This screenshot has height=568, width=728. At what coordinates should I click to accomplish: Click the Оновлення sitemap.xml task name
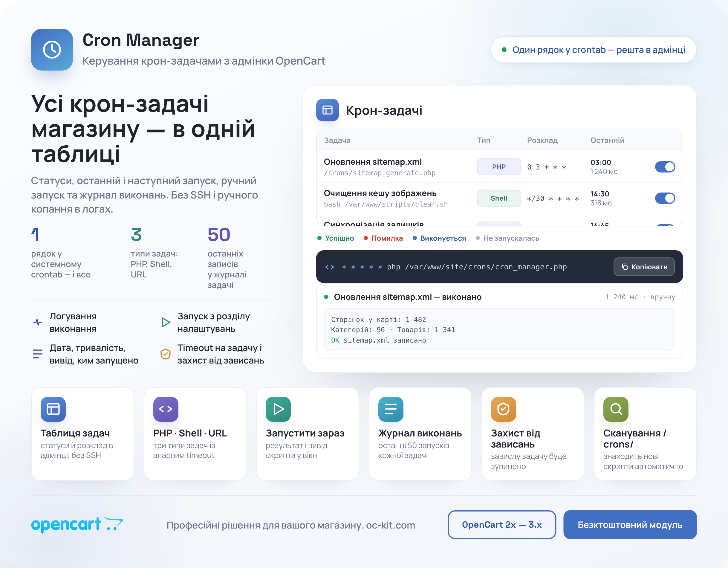pyautogui.click(x=373, y=162)
